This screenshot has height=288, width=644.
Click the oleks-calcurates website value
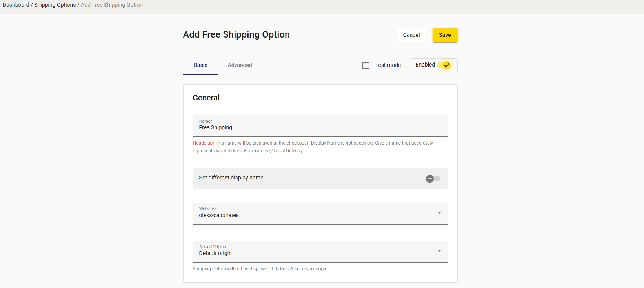pos(219,215)
